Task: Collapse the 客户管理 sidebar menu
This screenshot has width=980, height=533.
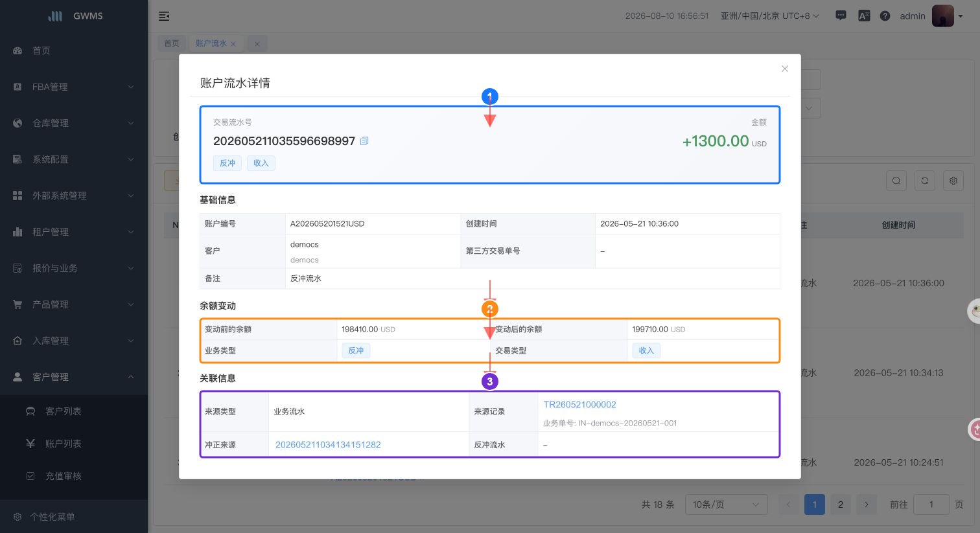Action: coord(74,377)
